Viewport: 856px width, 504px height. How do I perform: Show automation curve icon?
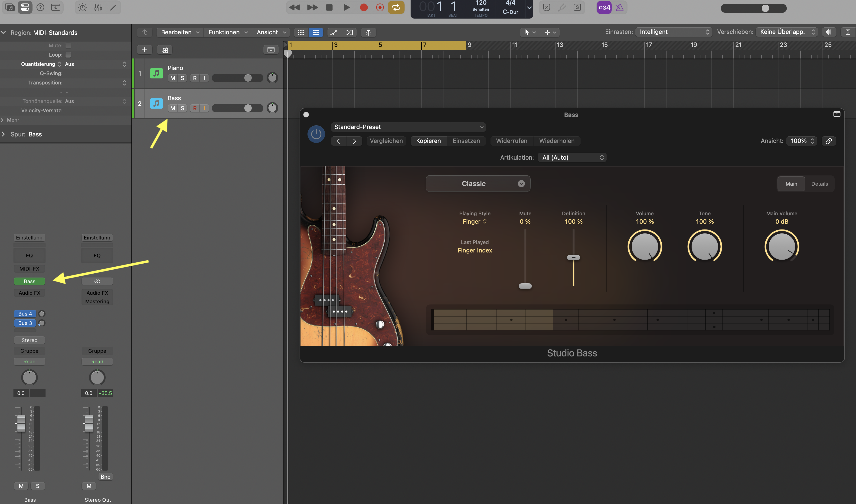point(334,33)
